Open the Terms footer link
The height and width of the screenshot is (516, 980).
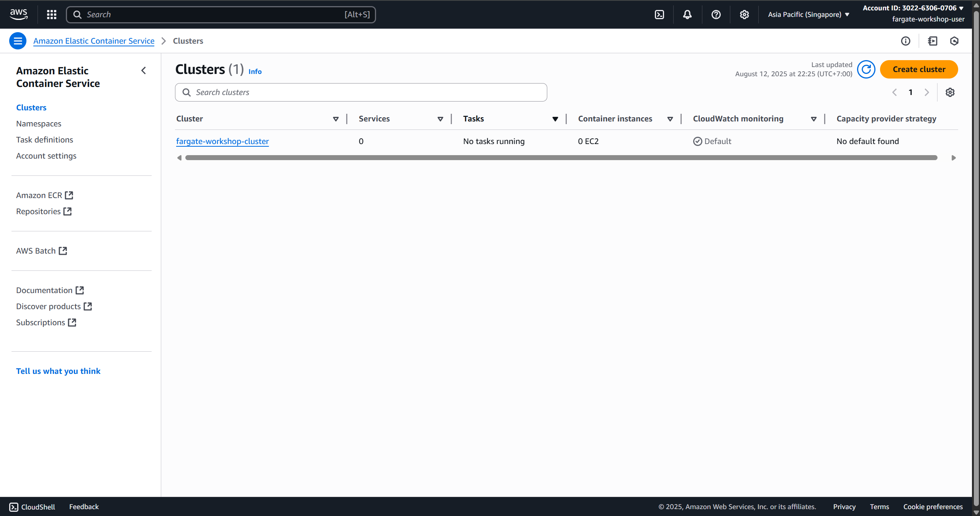[879, 507]
